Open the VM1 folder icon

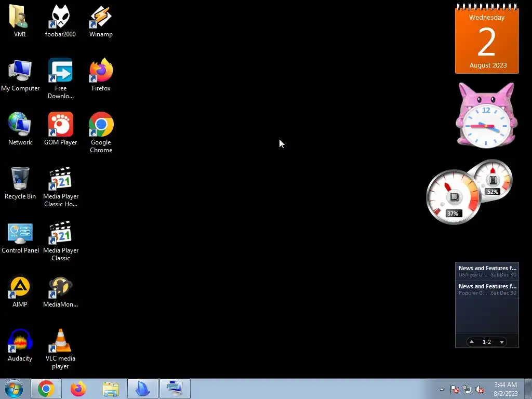click(20, 21)
